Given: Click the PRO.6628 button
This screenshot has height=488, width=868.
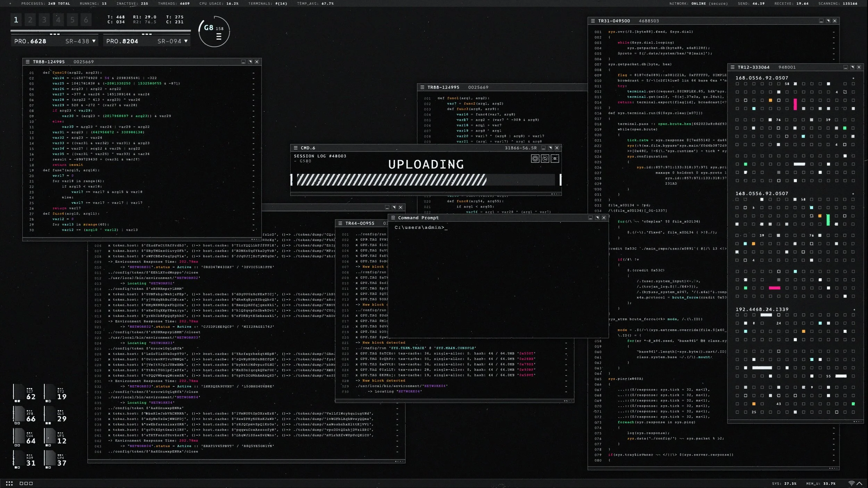Looking at the screenshot, I should [x=30, y=41].
